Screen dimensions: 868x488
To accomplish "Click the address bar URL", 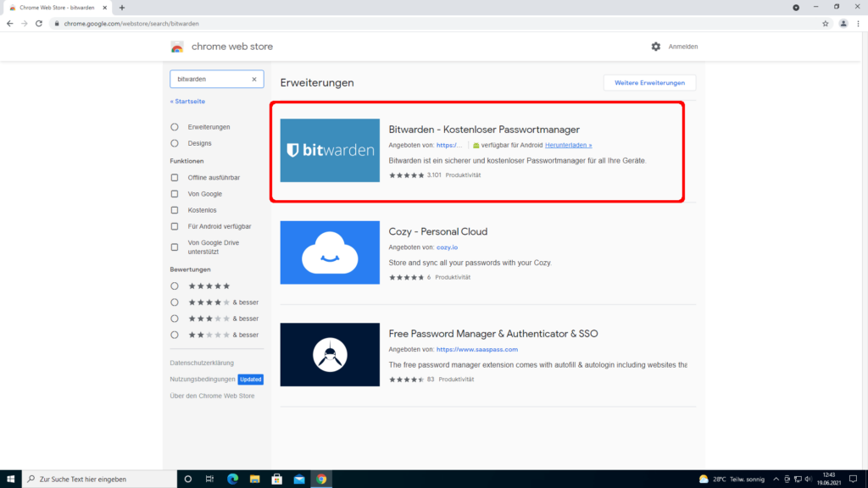I will coord(131,24).
